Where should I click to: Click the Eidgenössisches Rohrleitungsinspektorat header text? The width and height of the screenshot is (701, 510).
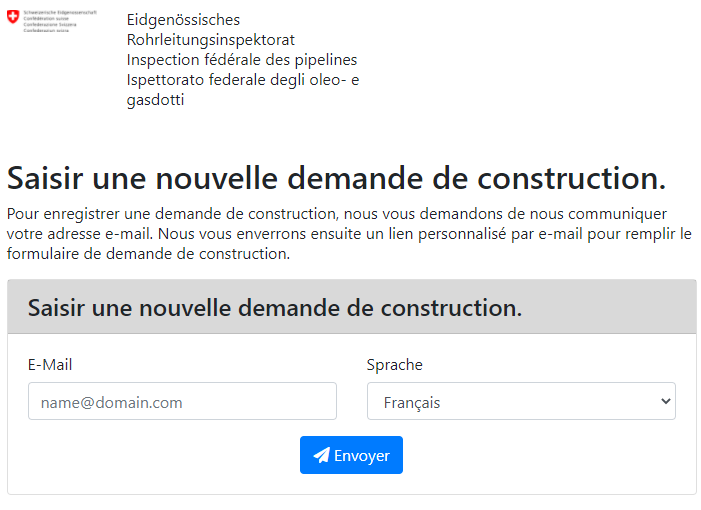point(211,30)
